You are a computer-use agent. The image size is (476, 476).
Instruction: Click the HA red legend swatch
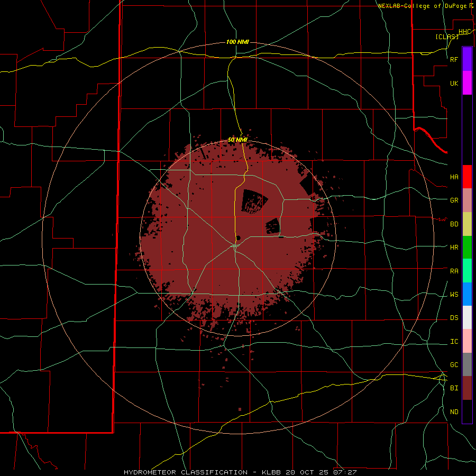[467, 177]
